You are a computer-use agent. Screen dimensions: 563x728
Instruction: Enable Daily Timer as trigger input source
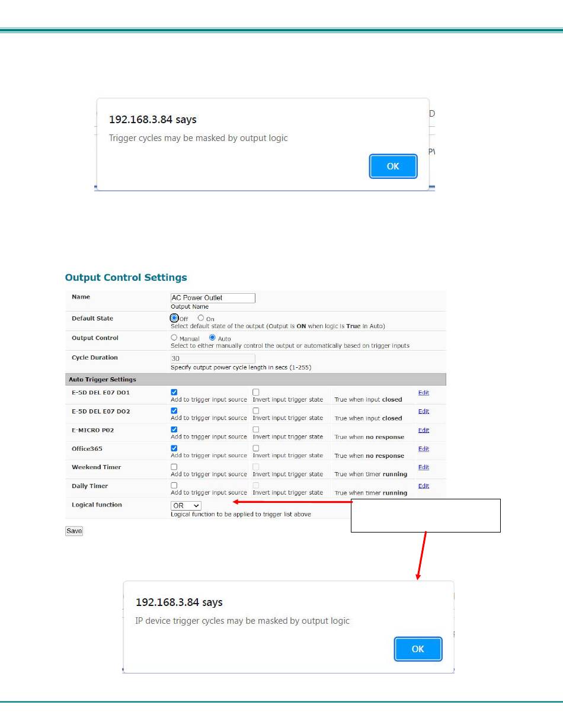point(174,486)
